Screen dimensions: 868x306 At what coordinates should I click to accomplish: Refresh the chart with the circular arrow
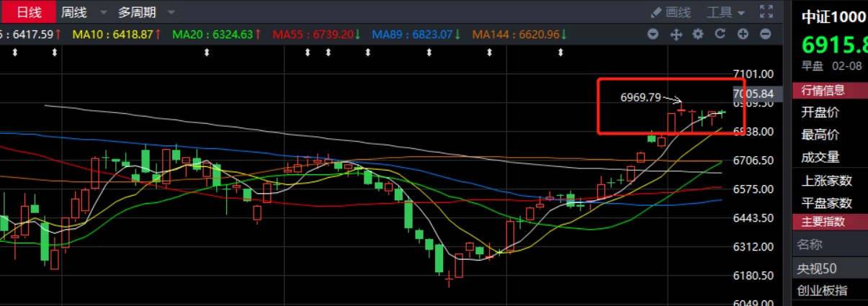coord(720,34)
